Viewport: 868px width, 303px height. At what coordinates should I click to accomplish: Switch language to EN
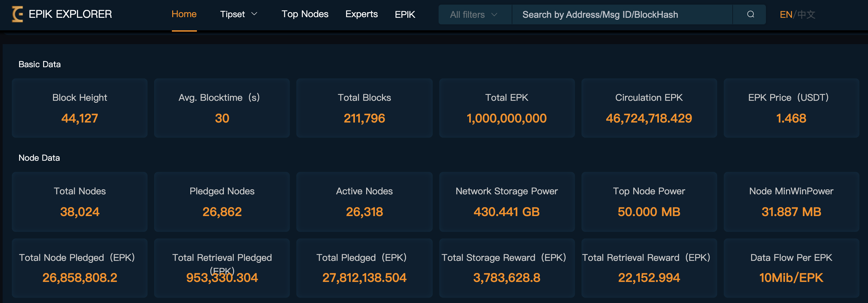pos(785,14)
